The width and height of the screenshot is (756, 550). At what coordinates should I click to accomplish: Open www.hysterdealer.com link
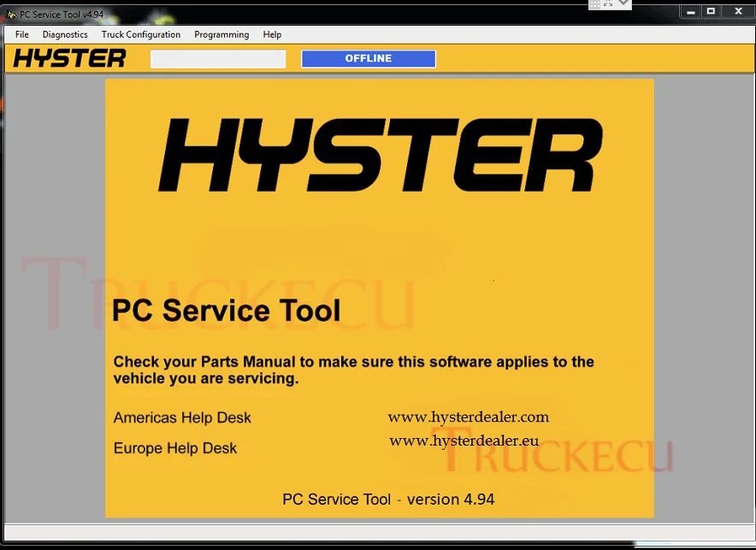click(x=468, y=417)
